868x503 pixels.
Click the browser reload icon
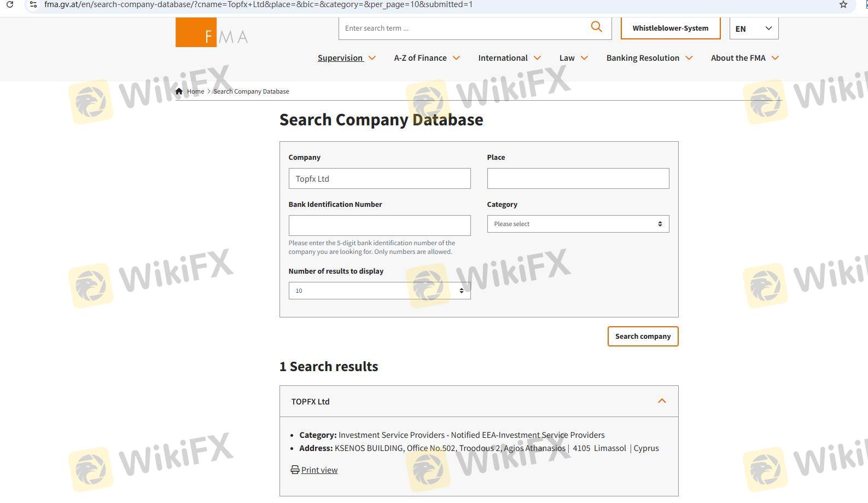click(x=9, y=4)
